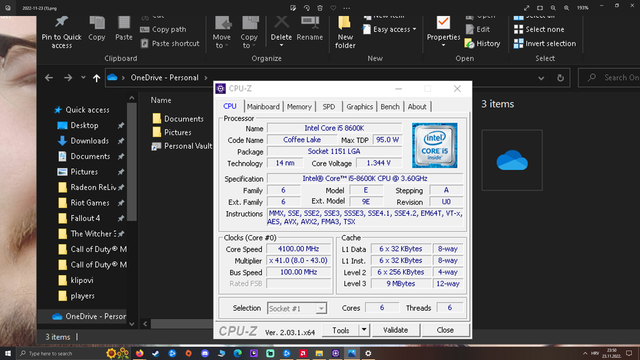Click the OneDrive cloud preview thumbnail

point(512,160)
